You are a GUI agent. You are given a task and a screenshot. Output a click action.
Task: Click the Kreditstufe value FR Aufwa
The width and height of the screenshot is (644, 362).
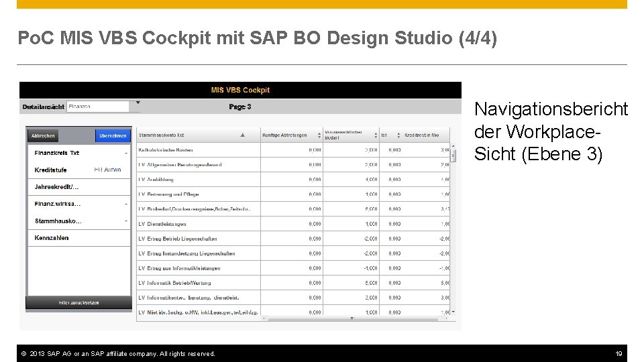pyautogui.click(x=107, y=170)
